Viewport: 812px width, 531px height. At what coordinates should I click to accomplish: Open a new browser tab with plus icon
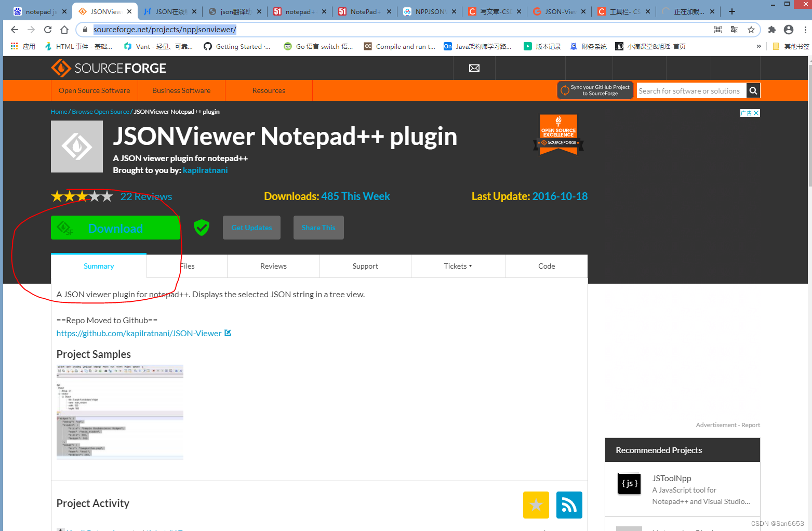(732, 11)
